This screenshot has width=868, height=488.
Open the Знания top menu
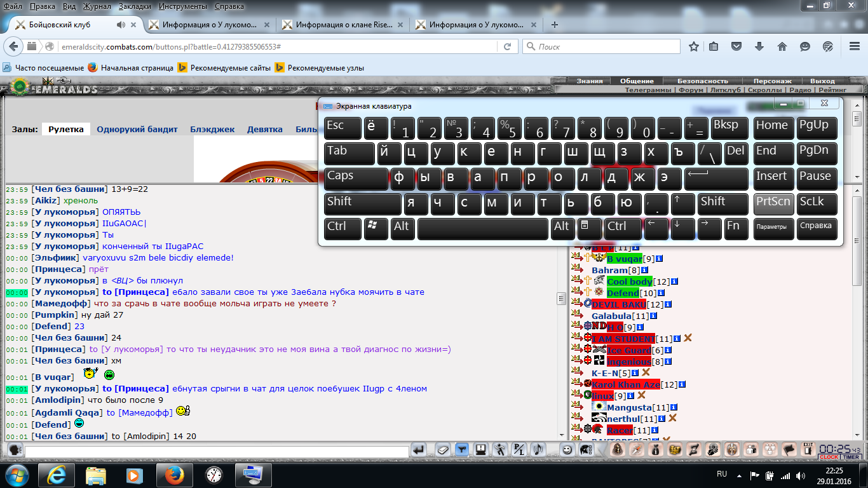(590, 81)
